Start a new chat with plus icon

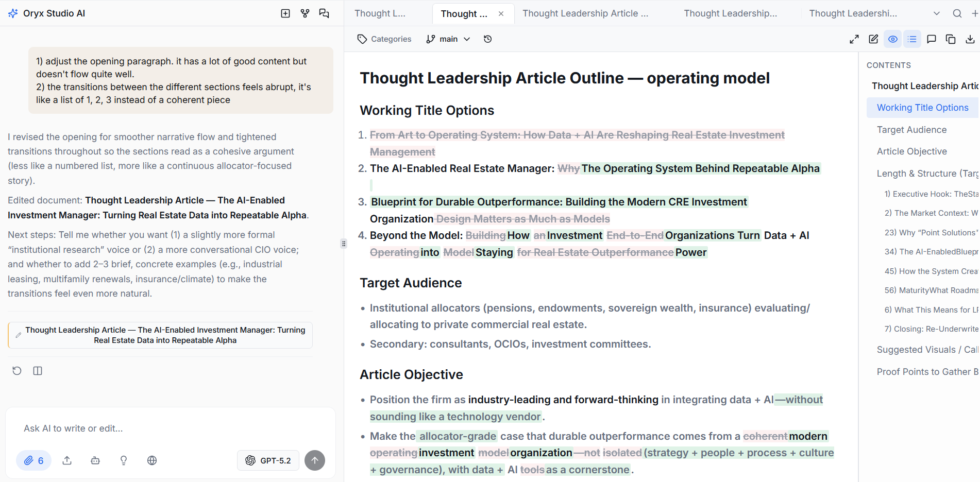pyautogui.click(x=285, y=13)
